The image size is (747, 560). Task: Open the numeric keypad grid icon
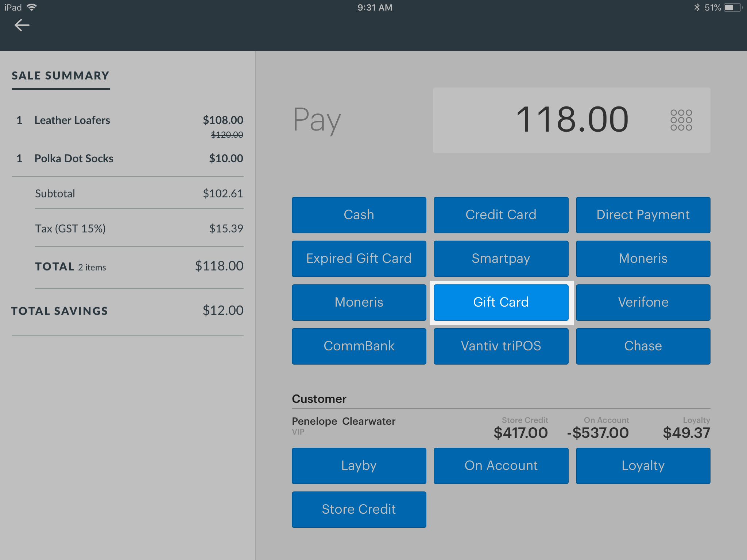coord(681,120)
